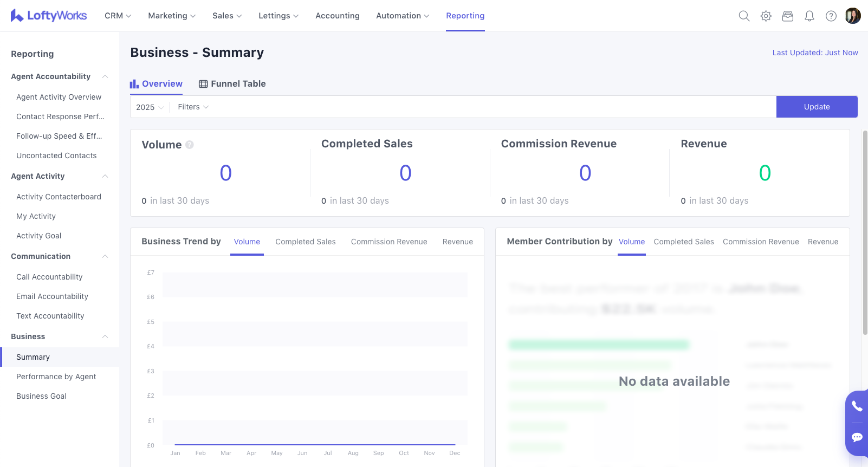This screenshot has width=868, height=467.
Task: Open the CRM navigation menu
Action: pyautogui.click(x=118, y=16)
